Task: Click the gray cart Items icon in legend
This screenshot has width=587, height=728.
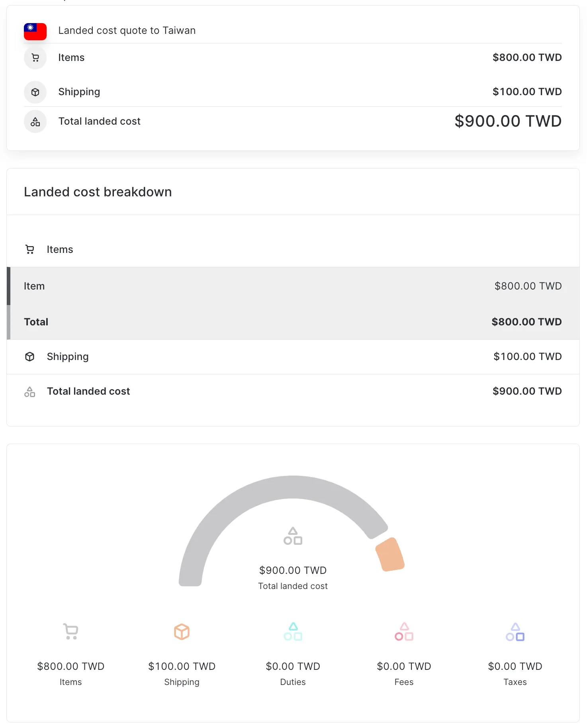Action: pyautogui.click(x=71, y=632)
